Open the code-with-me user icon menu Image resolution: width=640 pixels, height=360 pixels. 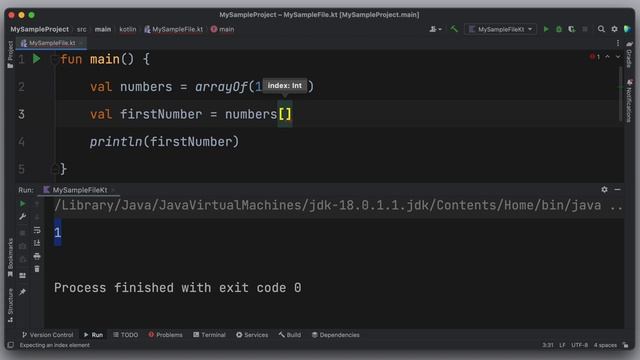[435, 29]
